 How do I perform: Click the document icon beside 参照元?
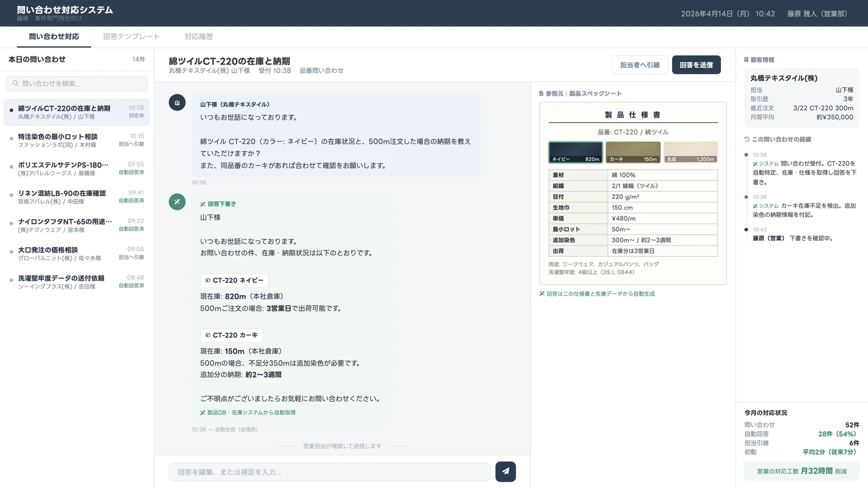point(541,93)
